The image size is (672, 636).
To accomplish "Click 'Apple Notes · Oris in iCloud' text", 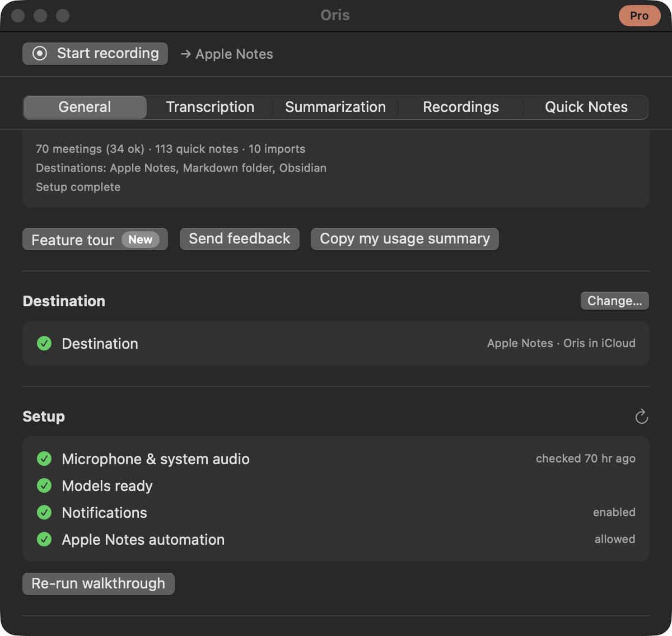I will (x=561, y=343).
